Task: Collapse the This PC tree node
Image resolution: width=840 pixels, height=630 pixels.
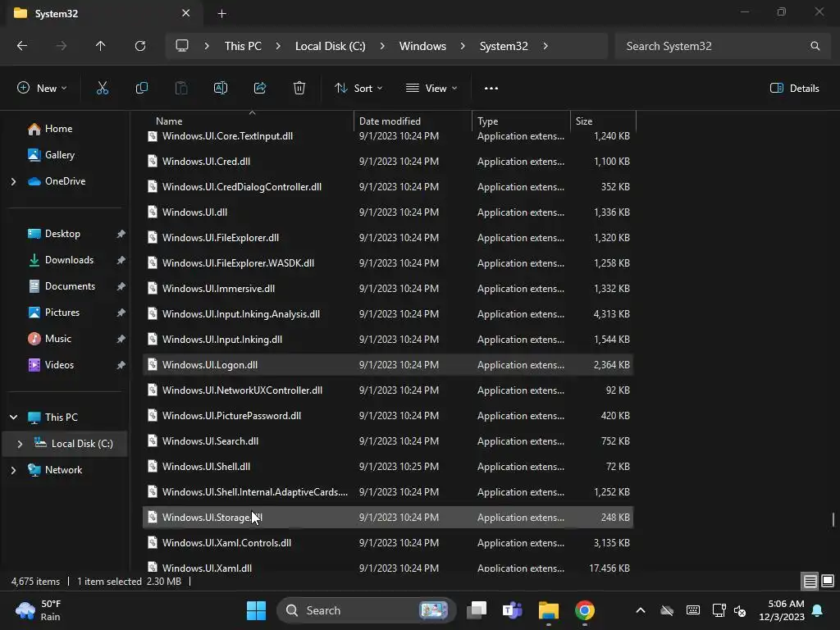Action: pos(13,418)
